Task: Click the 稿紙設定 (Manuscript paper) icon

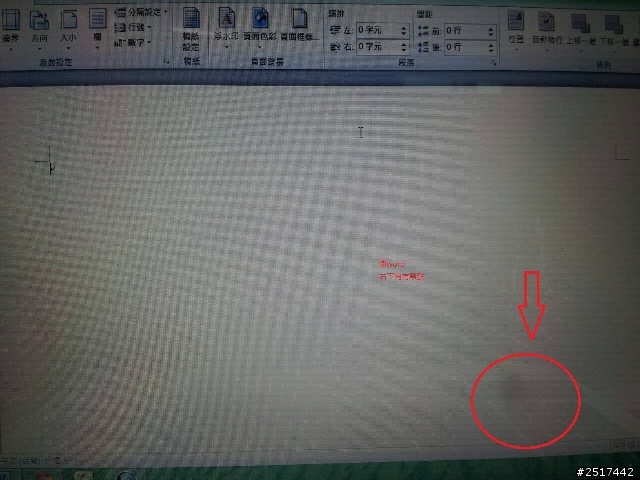Action: (191, 29)
